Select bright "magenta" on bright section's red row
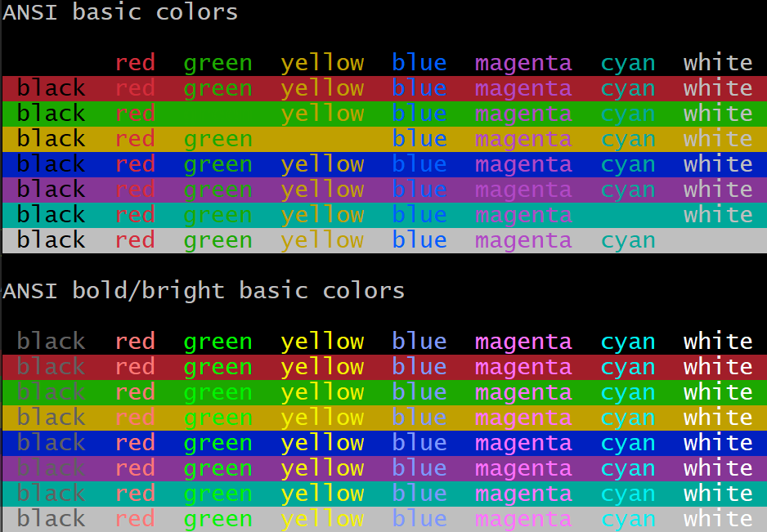The image size is (767, 532). click(523, 367)
